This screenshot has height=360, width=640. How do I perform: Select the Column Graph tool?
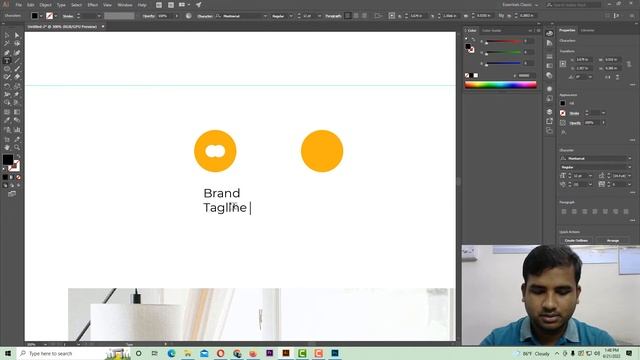[17, 130]
